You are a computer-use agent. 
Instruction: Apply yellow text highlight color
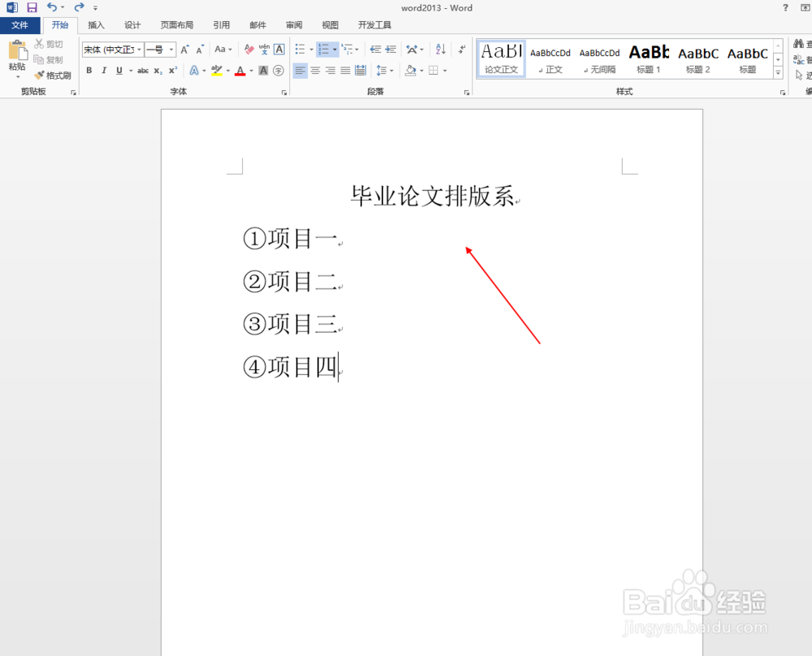[x=216, y=71]
